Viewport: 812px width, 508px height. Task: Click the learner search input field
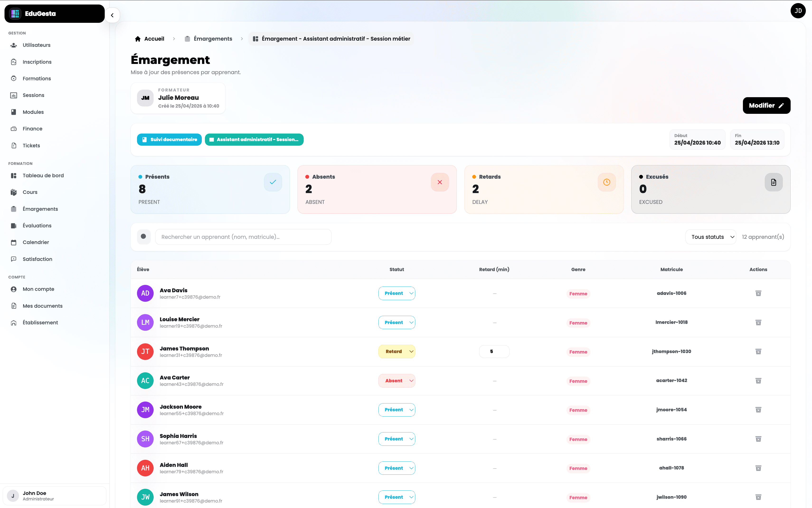243,237
